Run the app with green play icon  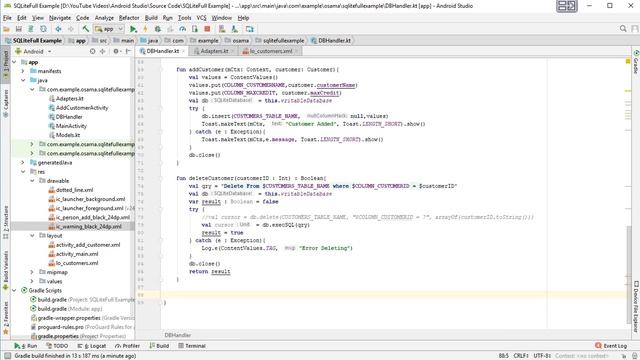click(133, 29)
